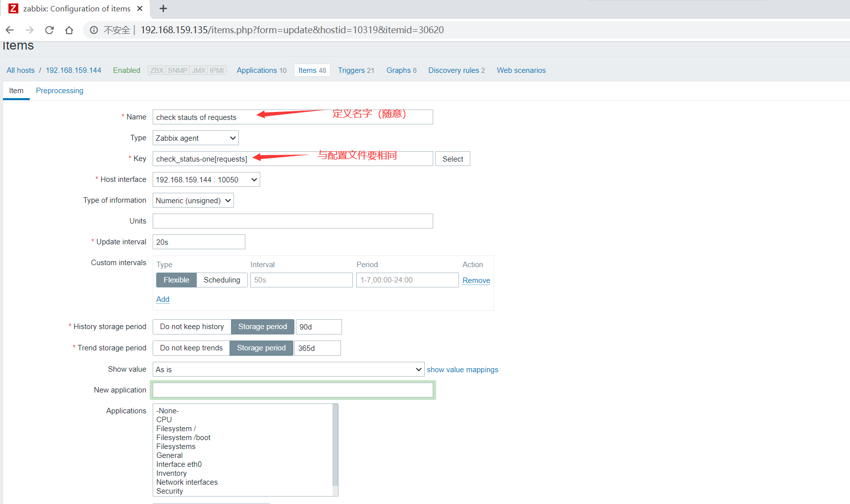Open the Type dropdown showing Zabbix agent

tap(195, 138)
